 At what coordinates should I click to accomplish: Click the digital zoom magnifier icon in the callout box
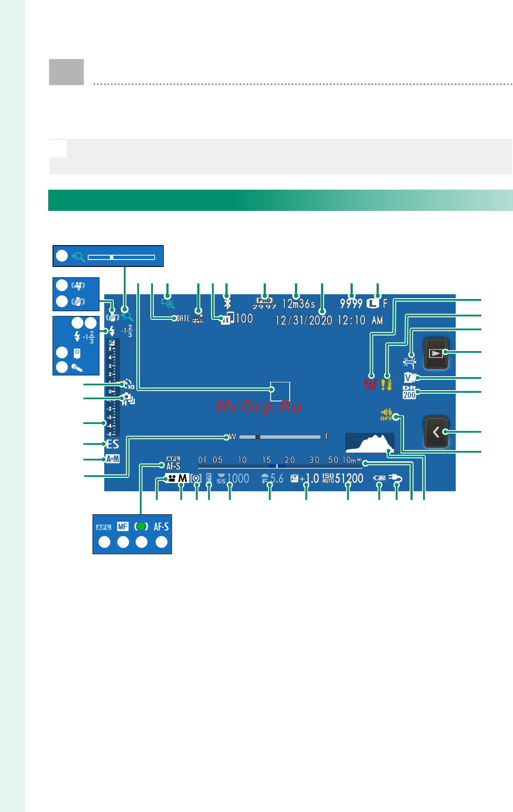[79, 257]
